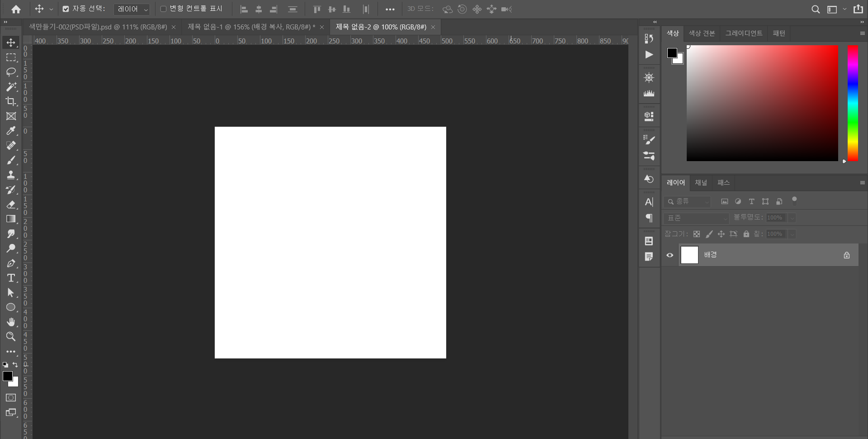Toggle Quick Mask mode

11,398
